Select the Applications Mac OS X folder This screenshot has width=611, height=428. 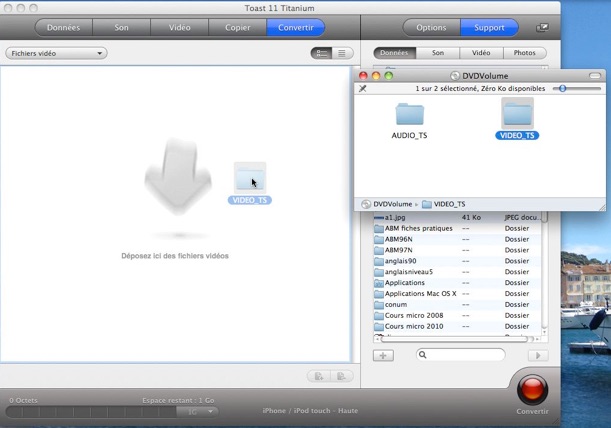457,294
